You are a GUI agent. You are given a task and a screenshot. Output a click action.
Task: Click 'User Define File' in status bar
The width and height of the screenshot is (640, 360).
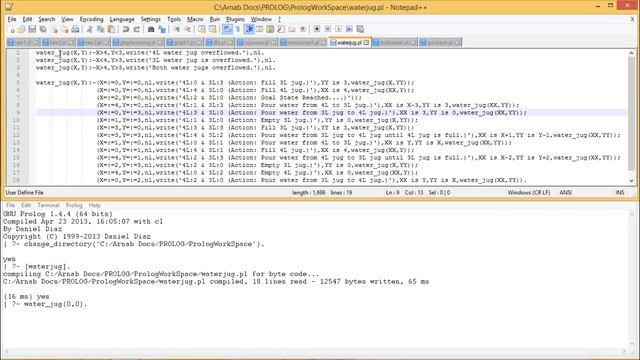(24, 193)
